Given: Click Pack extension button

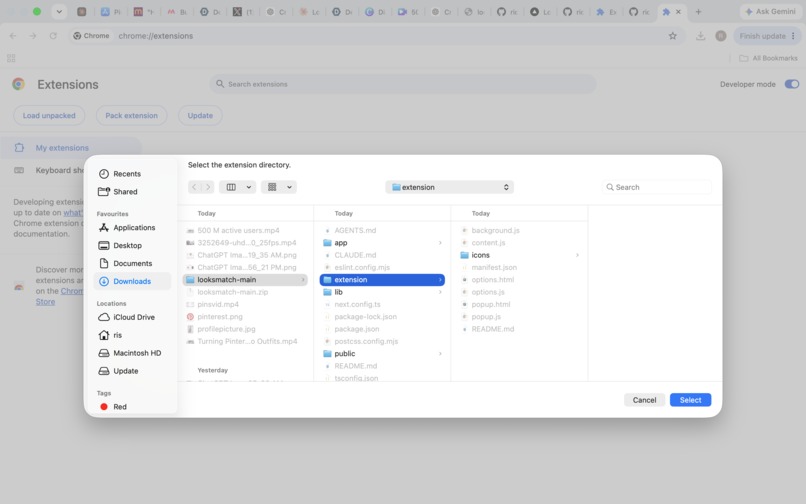Looking at the screenshot, I should [132, 116].
